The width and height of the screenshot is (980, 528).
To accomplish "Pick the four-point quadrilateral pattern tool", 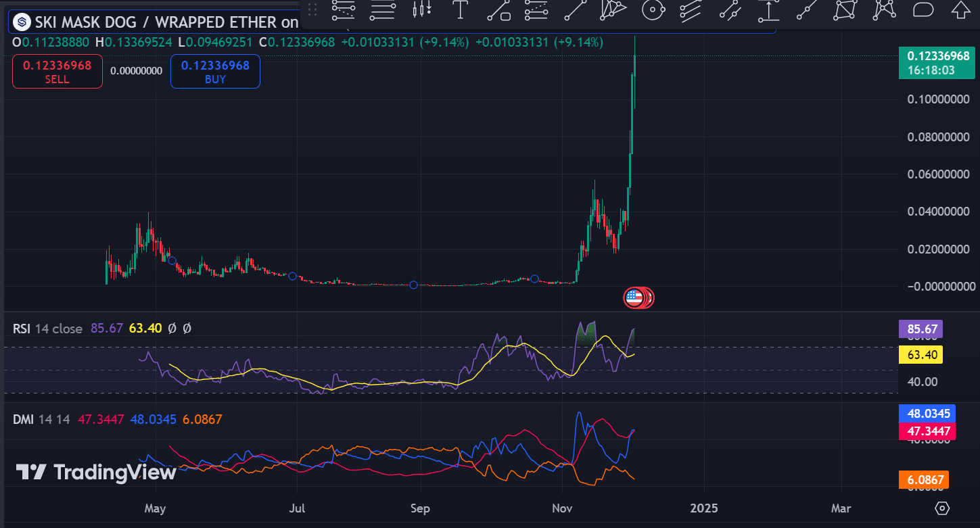I will (x=845, y=9).
